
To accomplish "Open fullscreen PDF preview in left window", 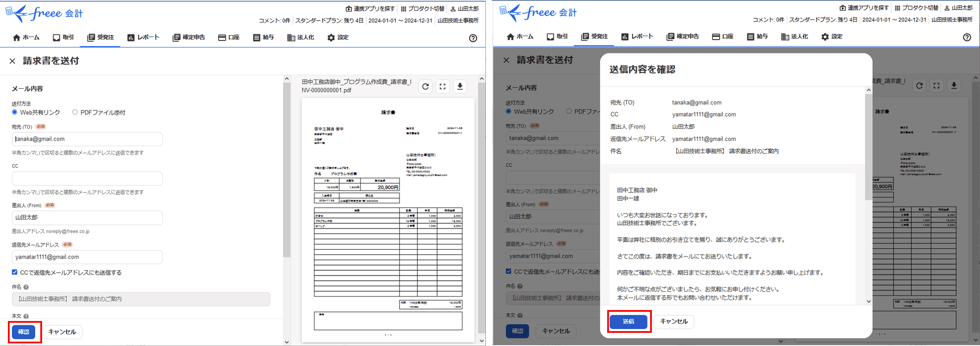I will (x=443, y=86).
